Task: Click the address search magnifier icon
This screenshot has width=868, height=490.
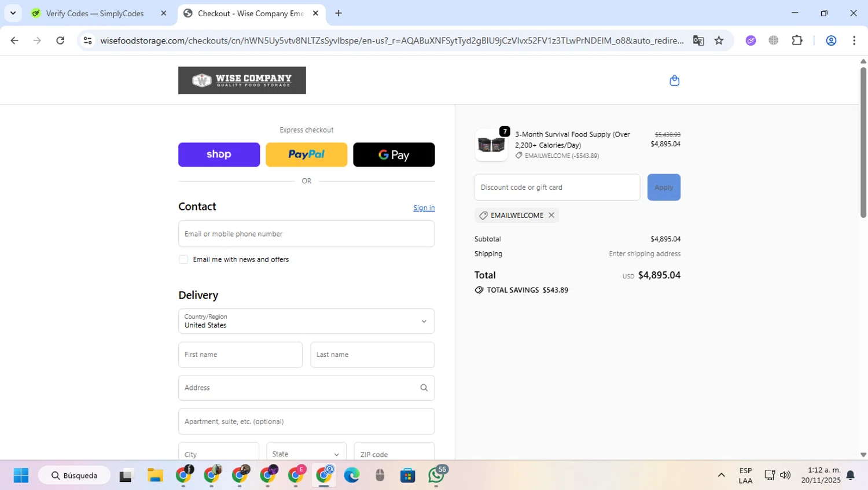Action: 424,388
